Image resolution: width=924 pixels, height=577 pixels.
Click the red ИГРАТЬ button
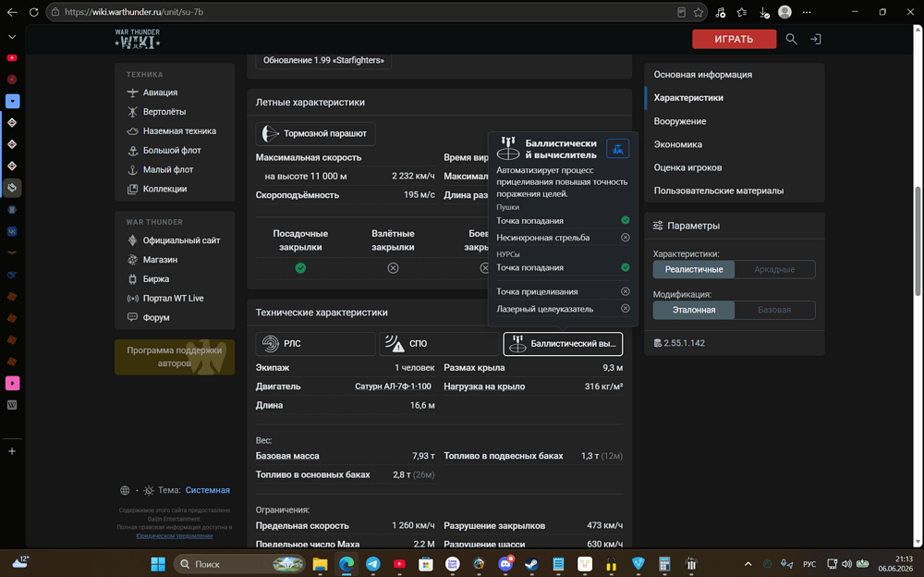coord(734,39)
